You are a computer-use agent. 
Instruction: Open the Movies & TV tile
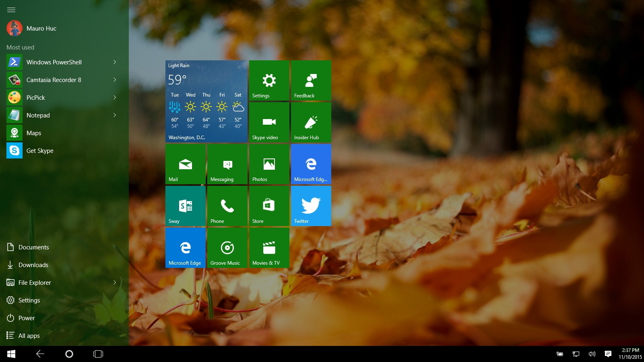[x=269, y=248]
